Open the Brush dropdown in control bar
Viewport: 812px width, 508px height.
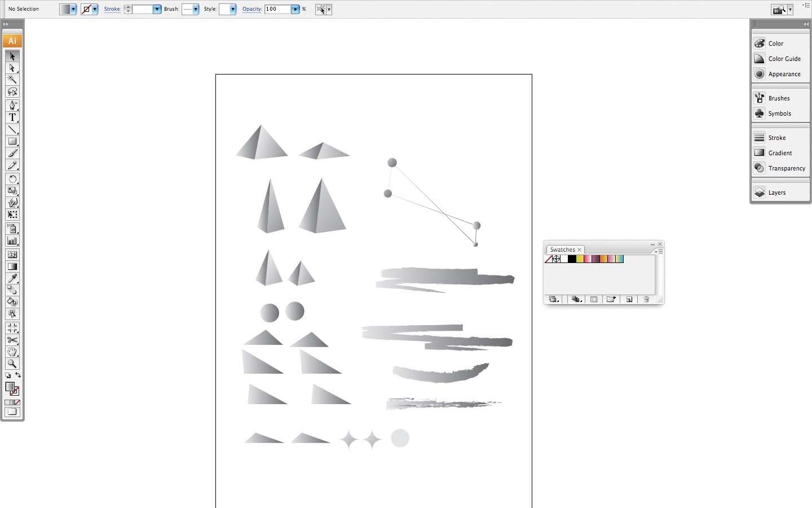195,9
